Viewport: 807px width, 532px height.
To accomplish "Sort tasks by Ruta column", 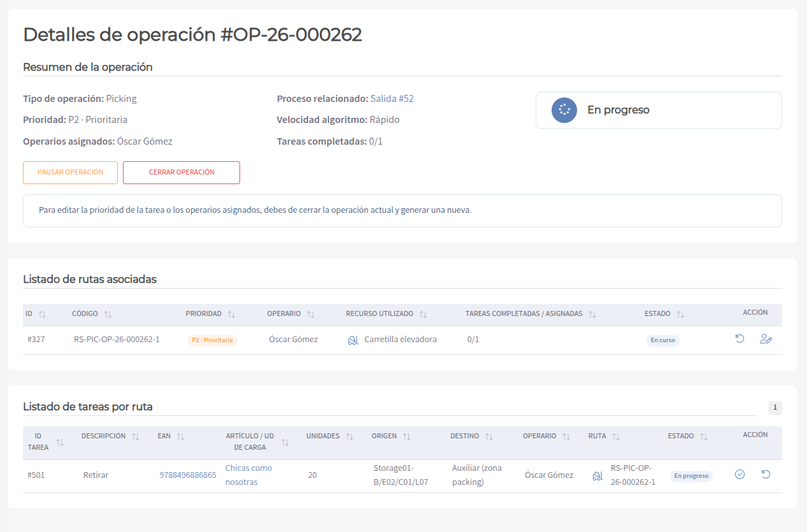I will (616, 436).
